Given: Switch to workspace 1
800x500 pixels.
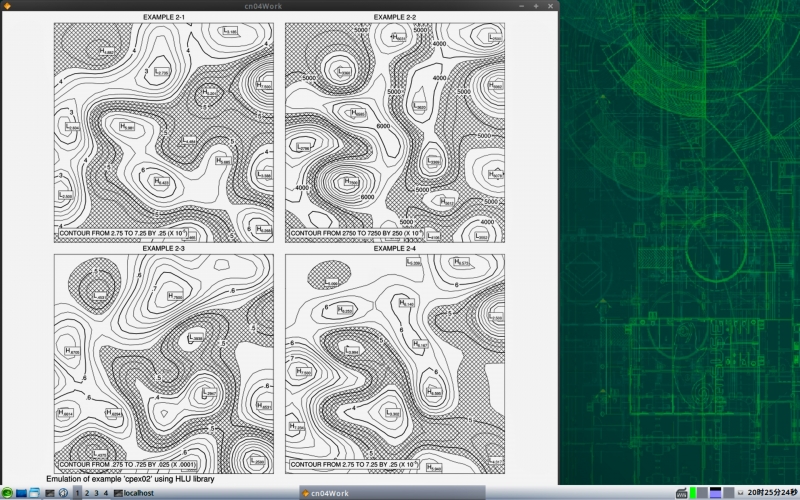Looking at the screenshot, I should coord(77,493).
